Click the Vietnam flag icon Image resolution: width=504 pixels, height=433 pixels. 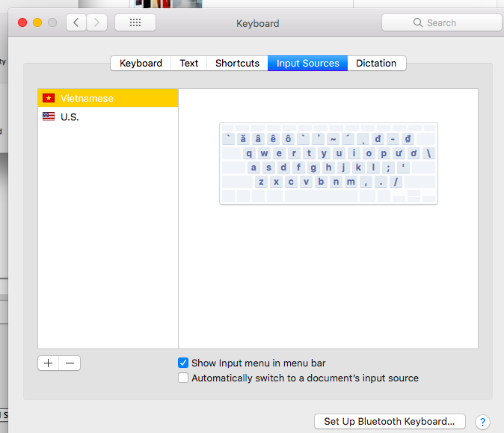pyautogui.click(x=49, y=98)
